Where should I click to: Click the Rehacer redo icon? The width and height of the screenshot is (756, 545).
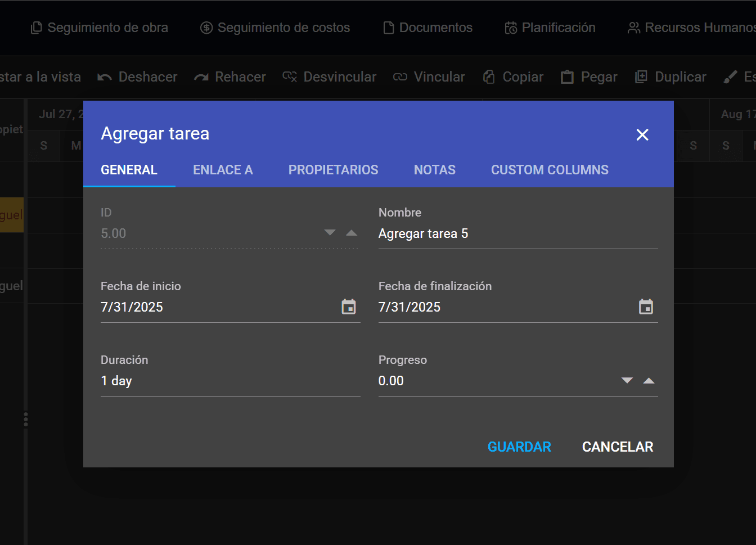[201, 77]
